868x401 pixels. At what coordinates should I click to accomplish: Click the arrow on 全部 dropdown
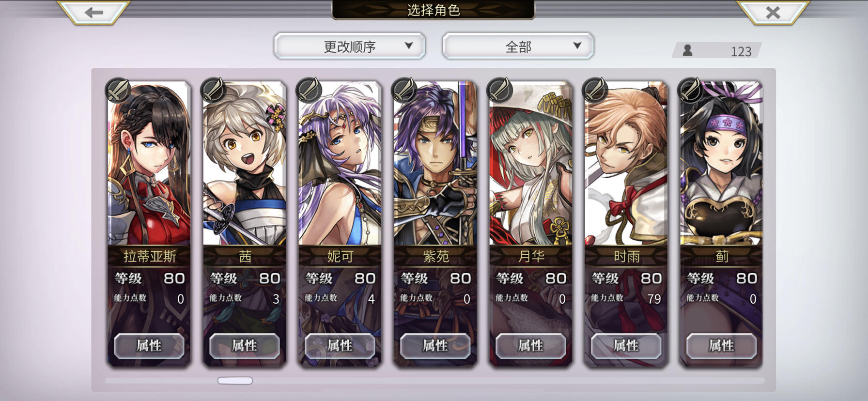(577, 46)
